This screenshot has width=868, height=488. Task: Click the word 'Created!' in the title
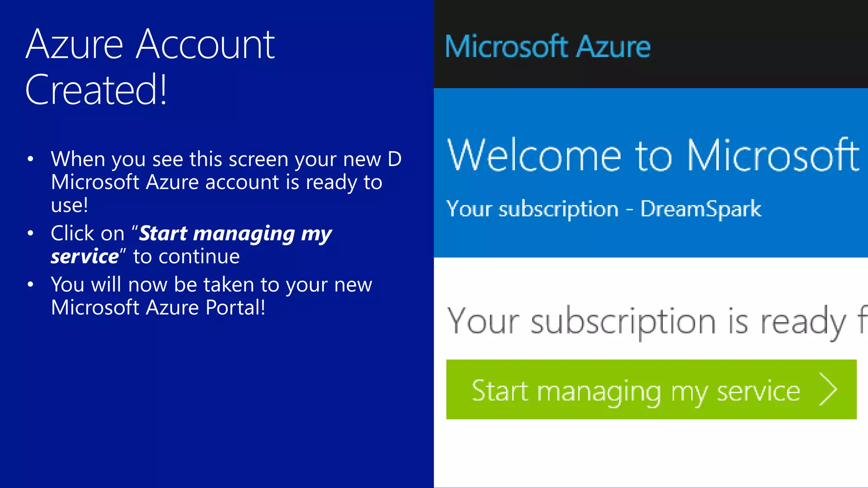[97, 90]
